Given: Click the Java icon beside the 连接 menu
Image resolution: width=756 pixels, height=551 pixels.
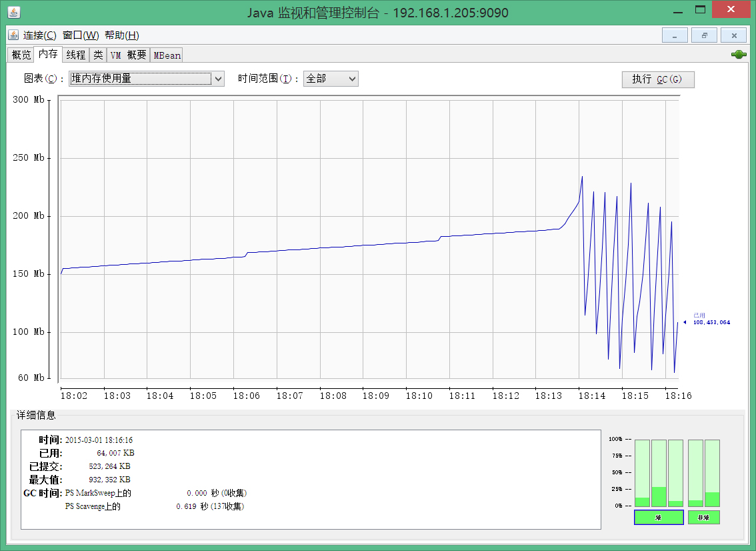Looking at the screenshot, I should pyautogui.click(x=13, y=35).
